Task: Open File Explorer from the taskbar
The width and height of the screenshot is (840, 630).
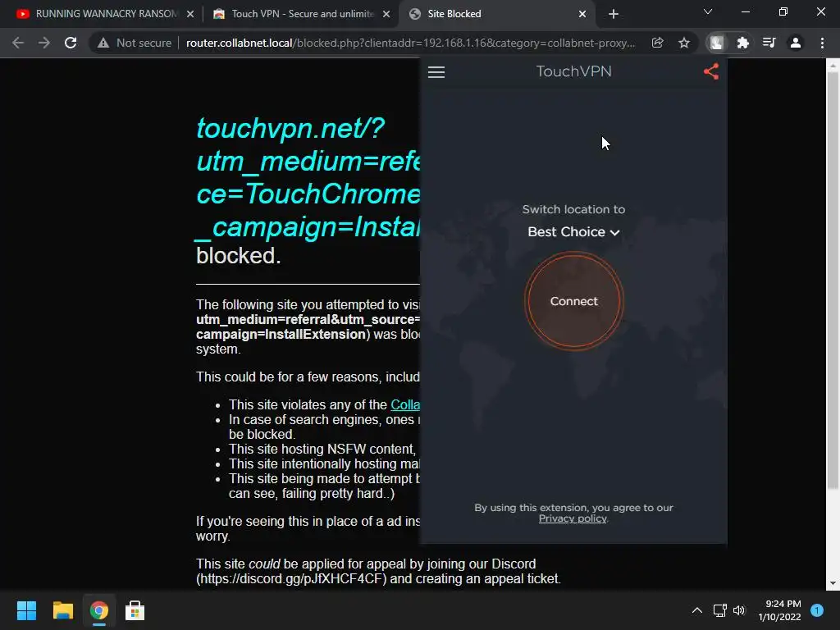Action: pyautogui.click(x=62, y=610)
